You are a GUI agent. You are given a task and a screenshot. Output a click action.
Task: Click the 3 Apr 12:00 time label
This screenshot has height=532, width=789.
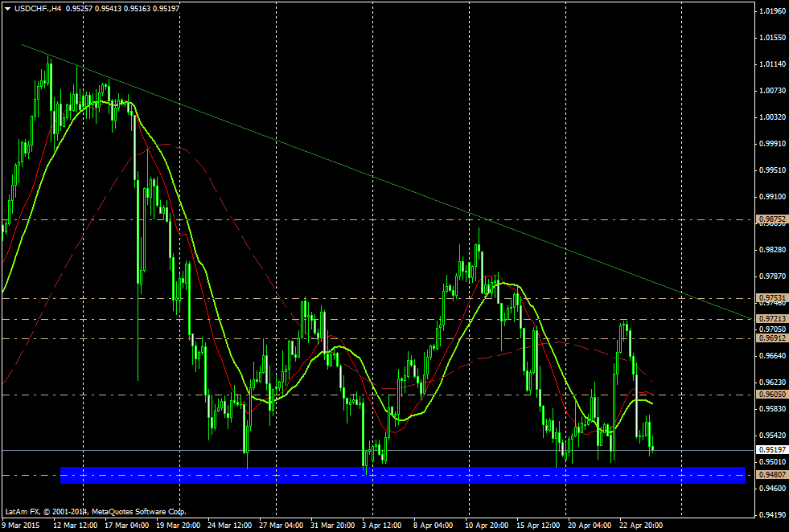coord(382,525)
